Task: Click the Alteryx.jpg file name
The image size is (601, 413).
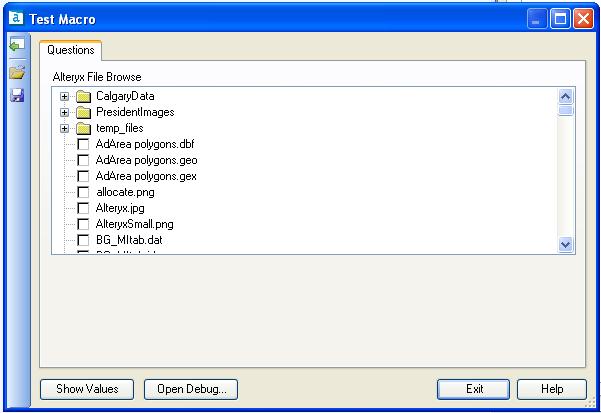Action: (x=120, y=208)
